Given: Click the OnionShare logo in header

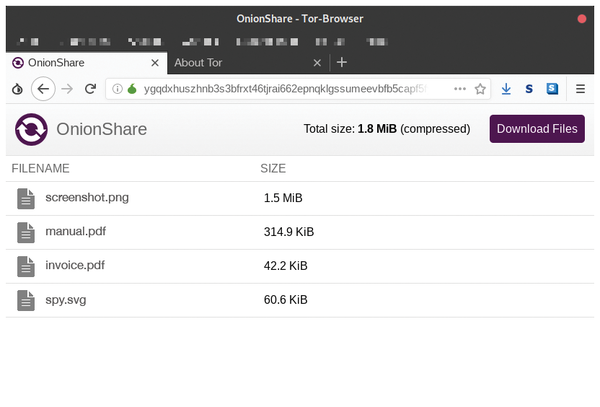Looking at the screenshot, I should [x=31, y=129].
